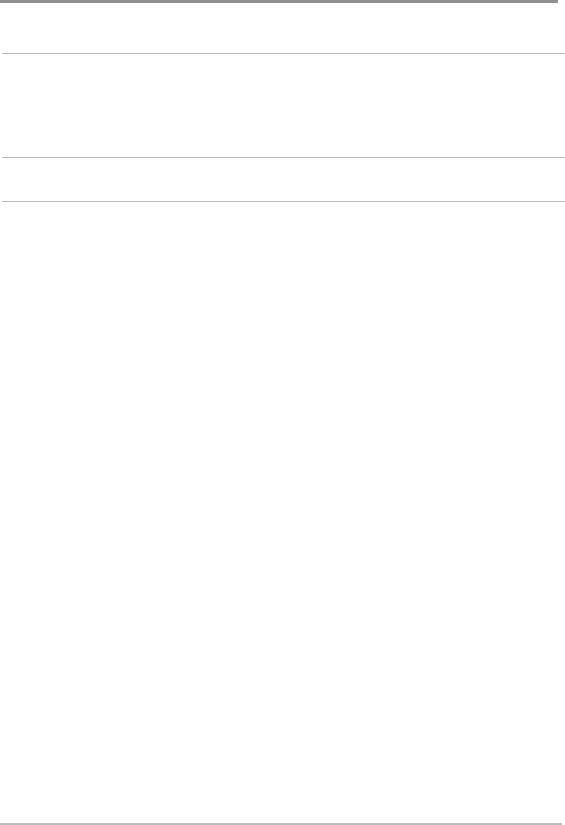Click white gap right of dark top bar
The height and width of the screenshot is (825, 565).
click(x=561, y=2)
